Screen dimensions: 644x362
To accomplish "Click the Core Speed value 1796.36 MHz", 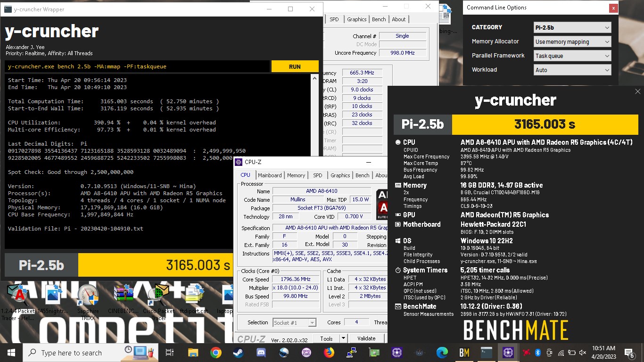I will 296,279.
